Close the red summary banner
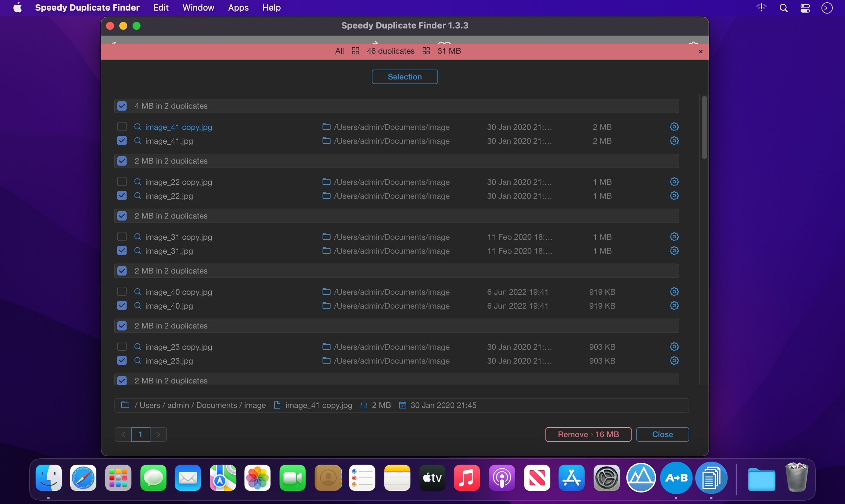 point(700,52)
